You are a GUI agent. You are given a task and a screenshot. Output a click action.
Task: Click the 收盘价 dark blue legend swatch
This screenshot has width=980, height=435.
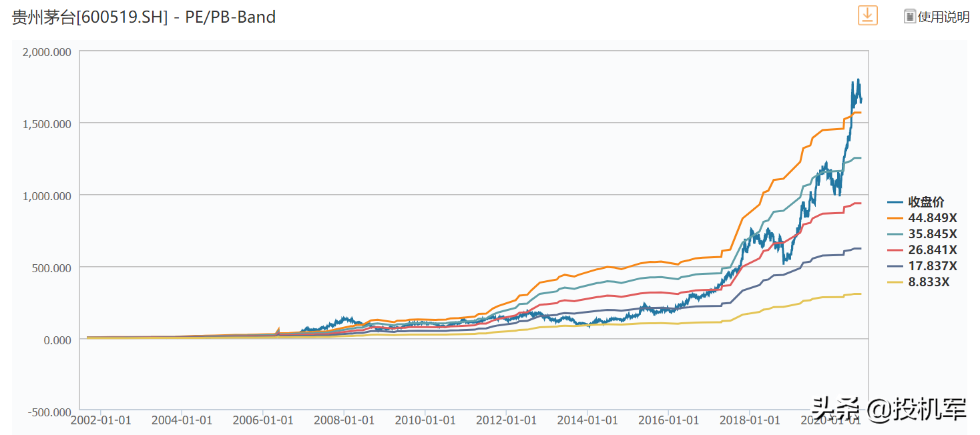tap(895, 202)
